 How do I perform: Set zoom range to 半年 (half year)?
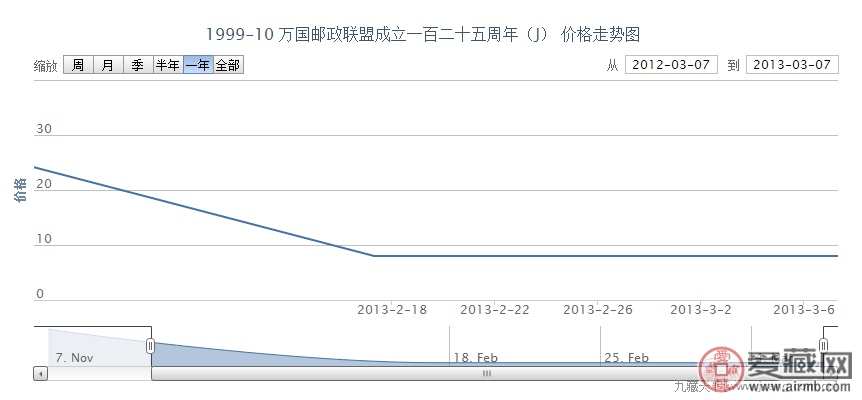(167, 65)
